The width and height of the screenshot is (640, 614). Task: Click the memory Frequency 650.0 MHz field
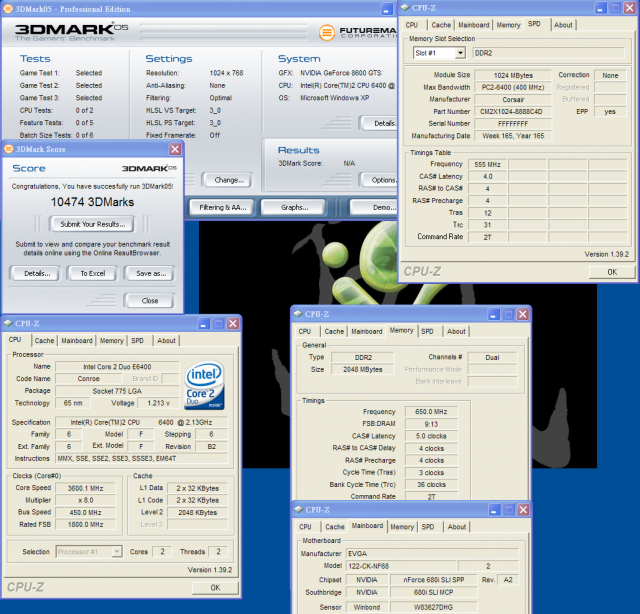[431, 412]
